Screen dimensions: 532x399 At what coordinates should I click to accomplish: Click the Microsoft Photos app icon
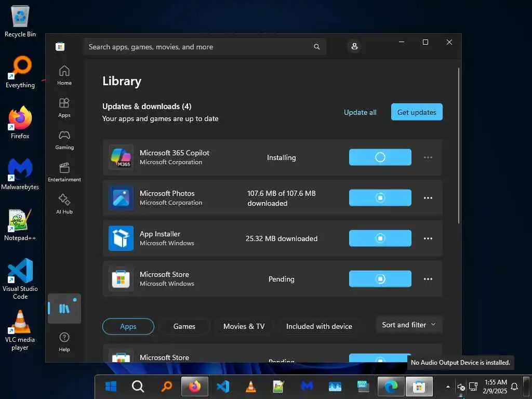[121, 198]
